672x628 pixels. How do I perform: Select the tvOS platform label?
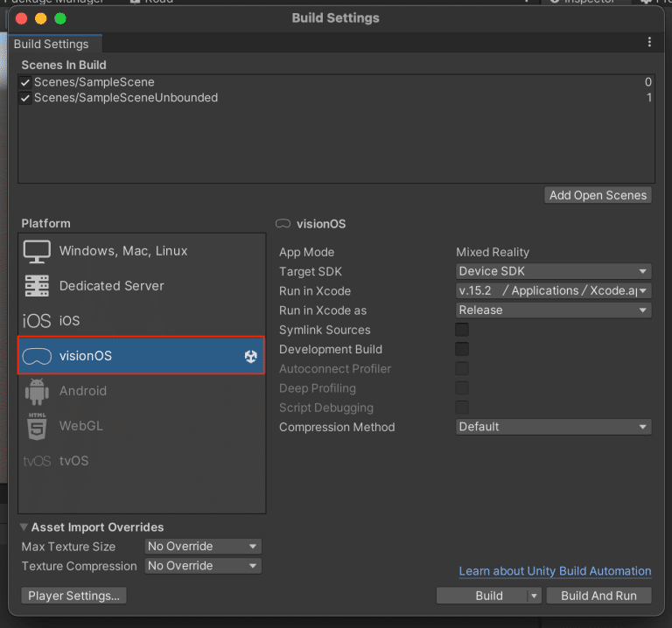73,461
